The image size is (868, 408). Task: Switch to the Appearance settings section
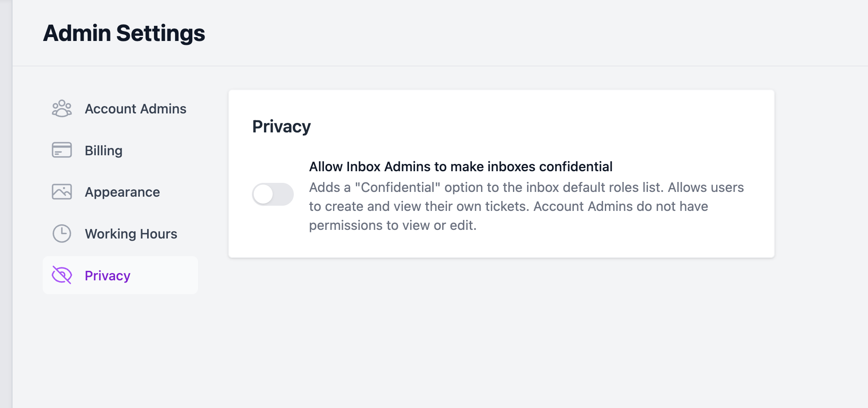point(122,192)
